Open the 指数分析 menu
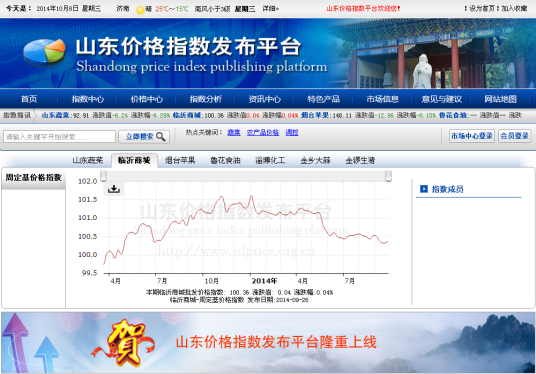This screenshot has width=536, height=374. point(206,99)
